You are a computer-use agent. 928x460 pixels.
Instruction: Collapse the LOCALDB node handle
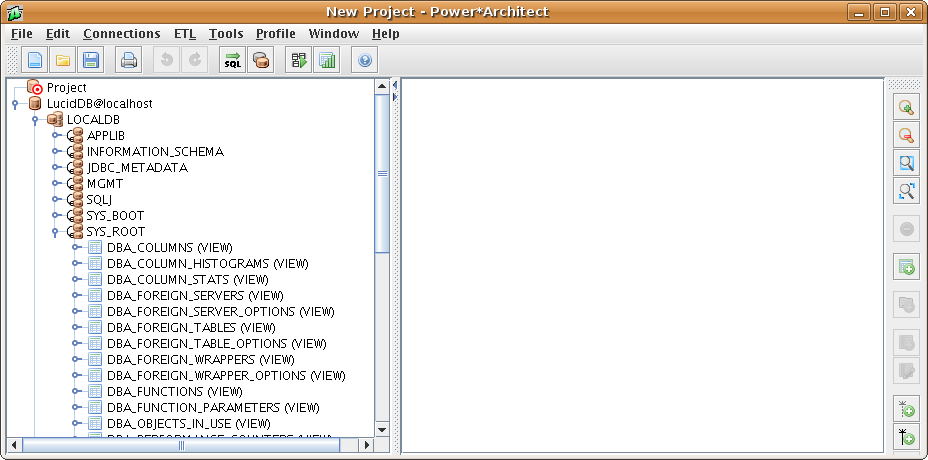tap(35, 120)
